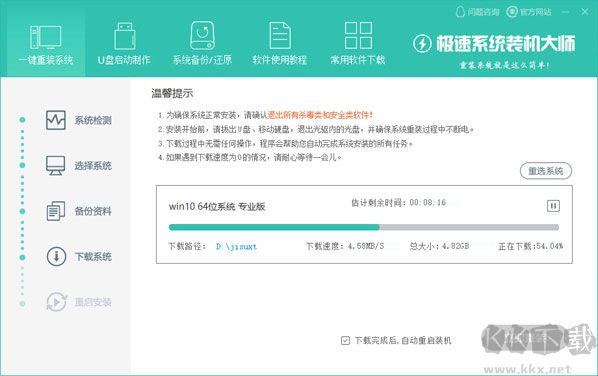
Task: Pause the download
Action: 553,206
